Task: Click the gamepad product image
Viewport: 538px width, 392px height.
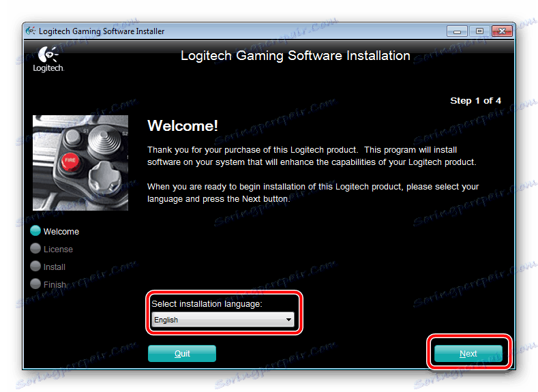Action: 80,163
